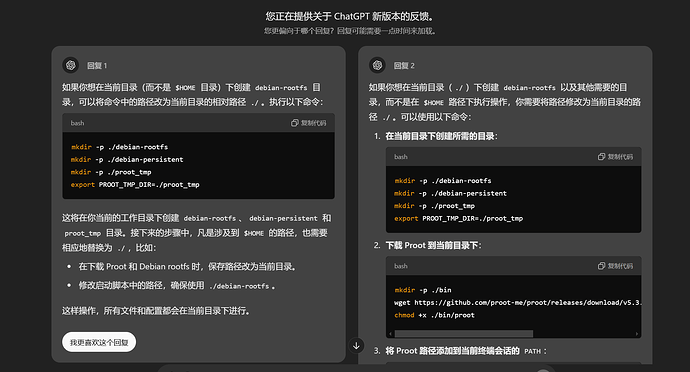Click step heading 下载 Proot 到当前目录下

point(433,245)
